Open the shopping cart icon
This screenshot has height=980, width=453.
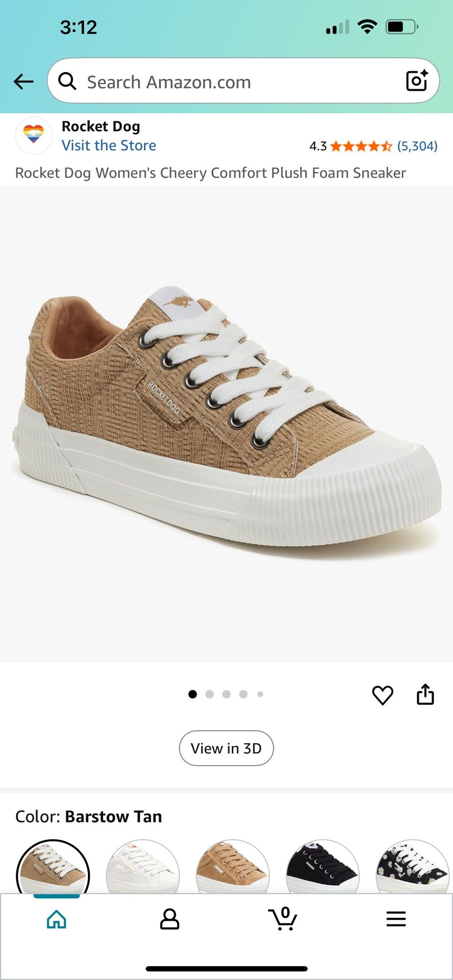click(x=283, y=919)
